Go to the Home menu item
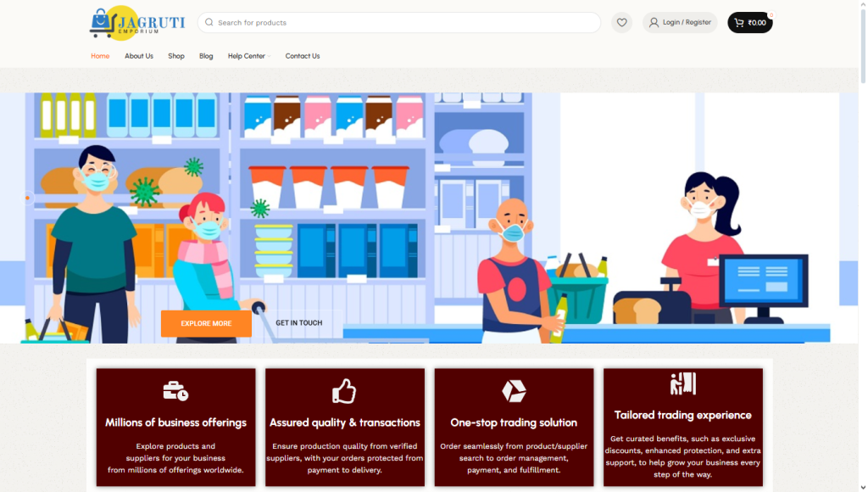Screen dimensions: 868x492 100,56
